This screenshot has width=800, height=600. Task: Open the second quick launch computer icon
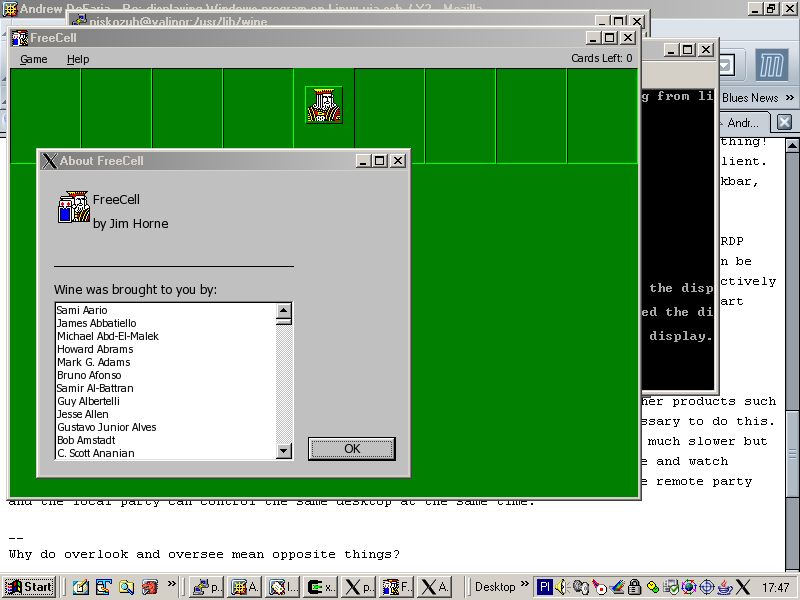tap(104, 587)
